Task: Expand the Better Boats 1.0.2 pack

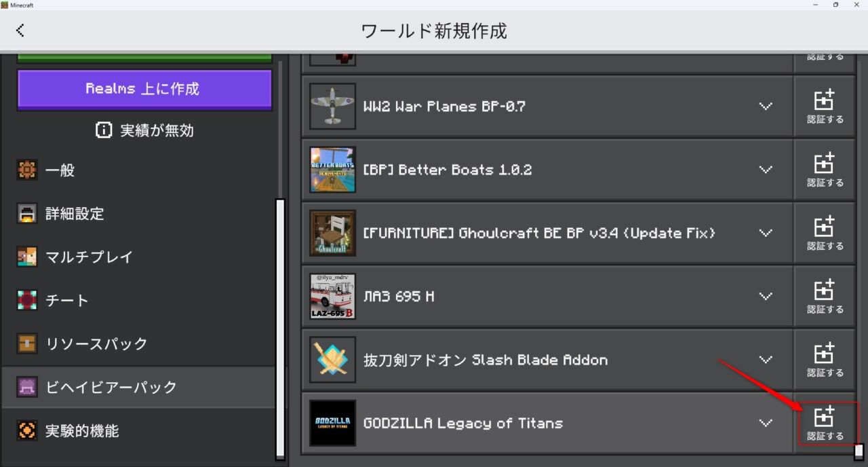Action: tap(766, 170)
